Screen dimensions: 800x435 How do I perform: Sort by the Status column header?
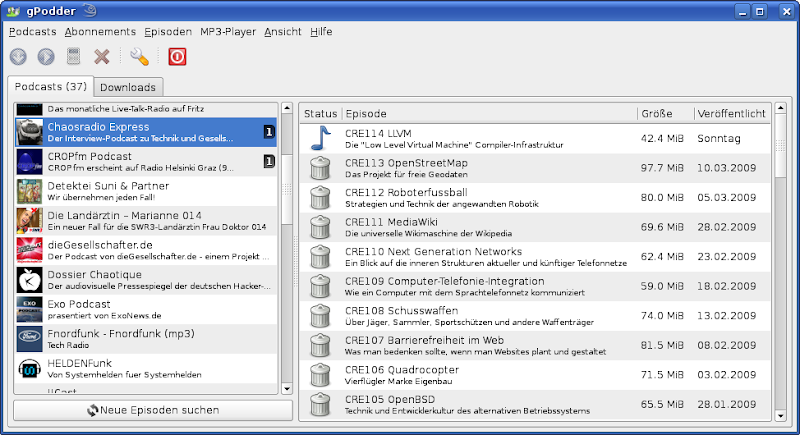320,114
